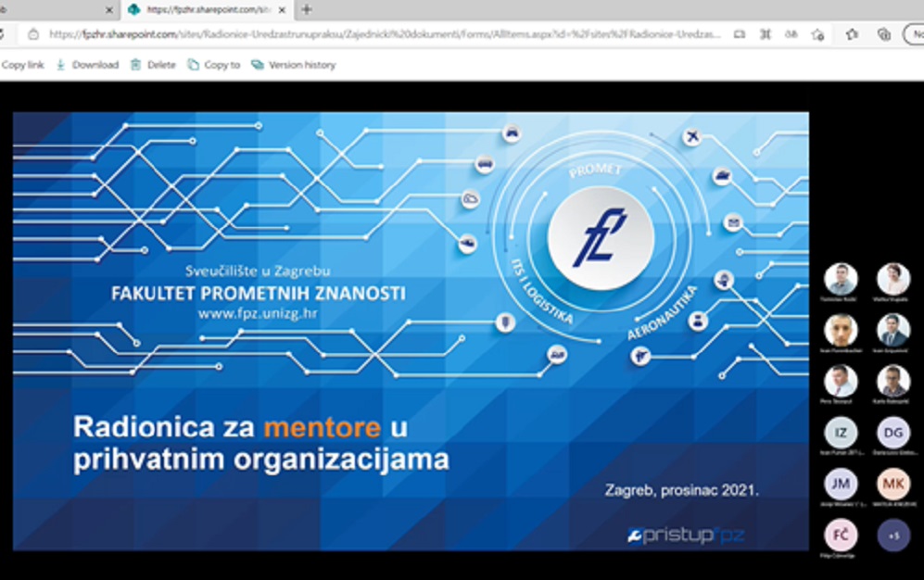This screenshot has width=924, height=580.
Task: Open the Favorites star icon
Action: pyautogui.click(x=852, y=34)
